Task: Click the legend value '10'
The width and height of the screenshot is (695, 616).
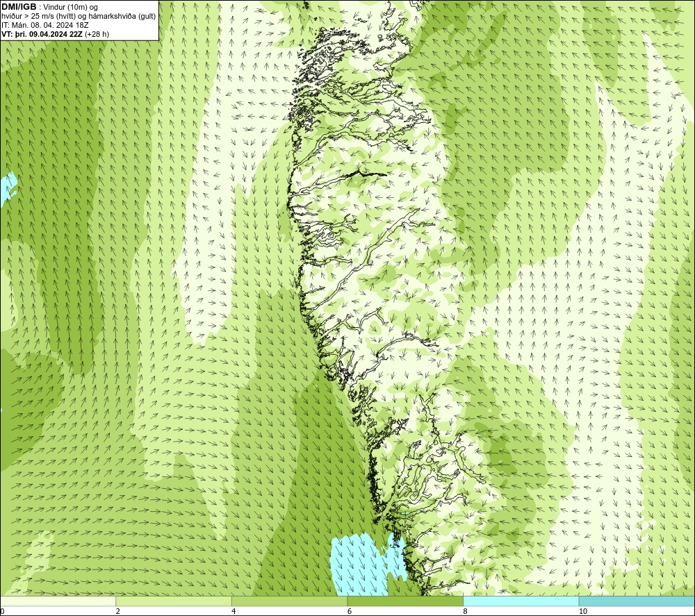Action: pyautogui.click(x=583, y=611)
